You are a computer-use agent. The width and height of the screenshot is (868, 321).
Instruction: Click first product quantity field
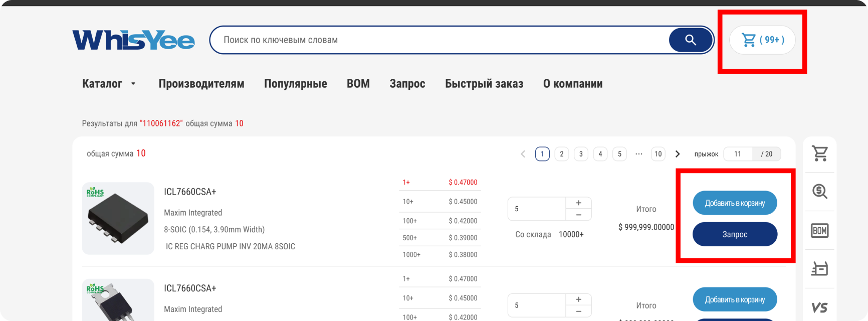[x=537, y=209]
